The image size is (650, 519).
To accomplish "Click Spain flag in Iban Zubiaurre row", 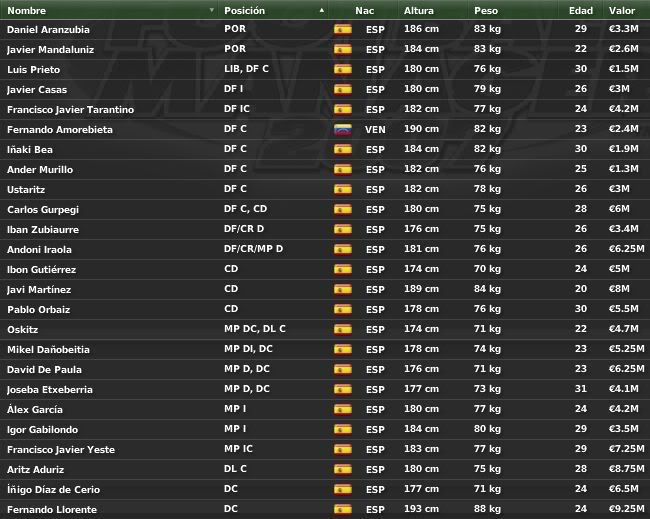I will [x=343, y=229].
